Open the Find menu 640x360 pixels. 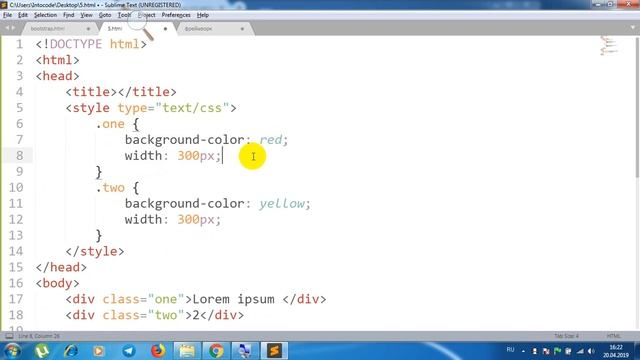(69, 15)
